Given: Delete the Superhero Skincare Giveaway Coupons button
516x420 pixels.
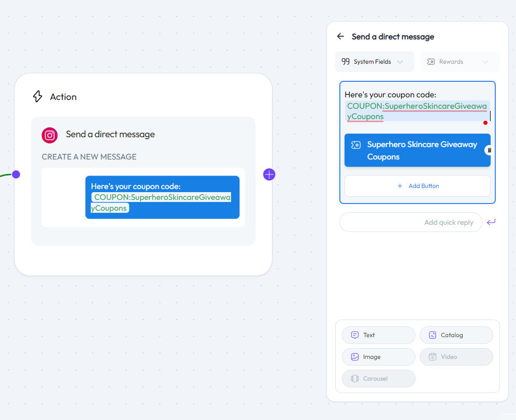Looking at the screenshot, I should (490, 150).
